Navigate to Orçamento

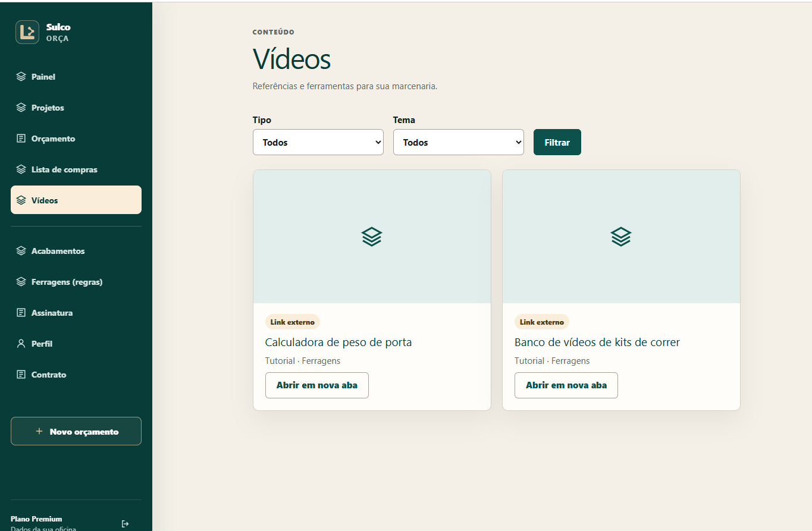coord(76,139)
